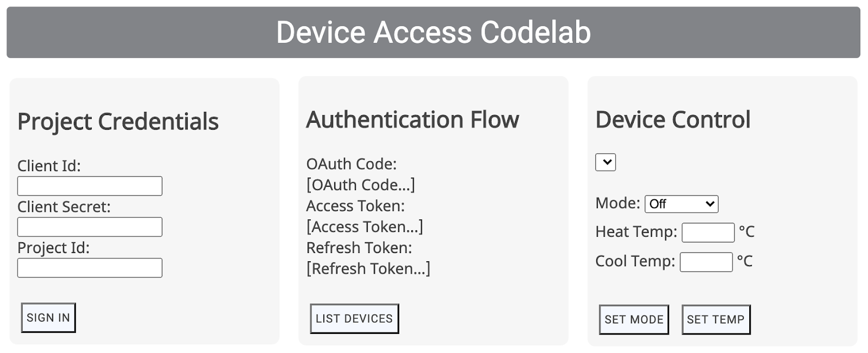Click the Cool Temp input box

pyautogui.click(x=706, y=262)
